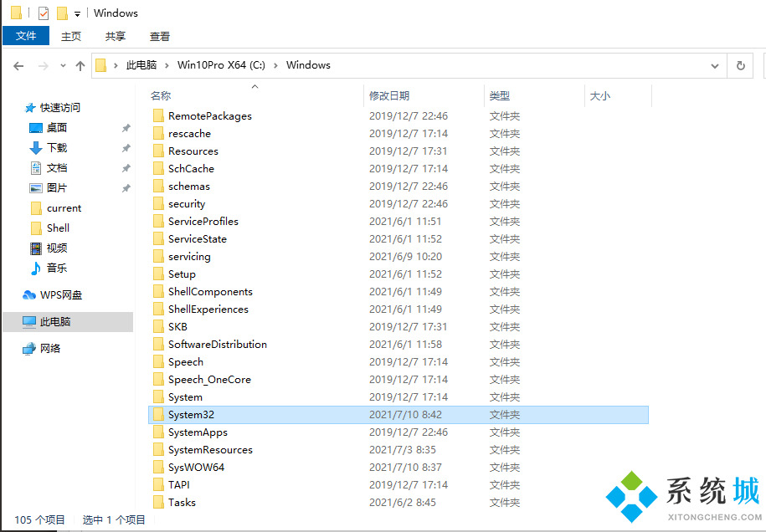
Task: Select the rescache folder icon
Action: (x=157, y=133)
